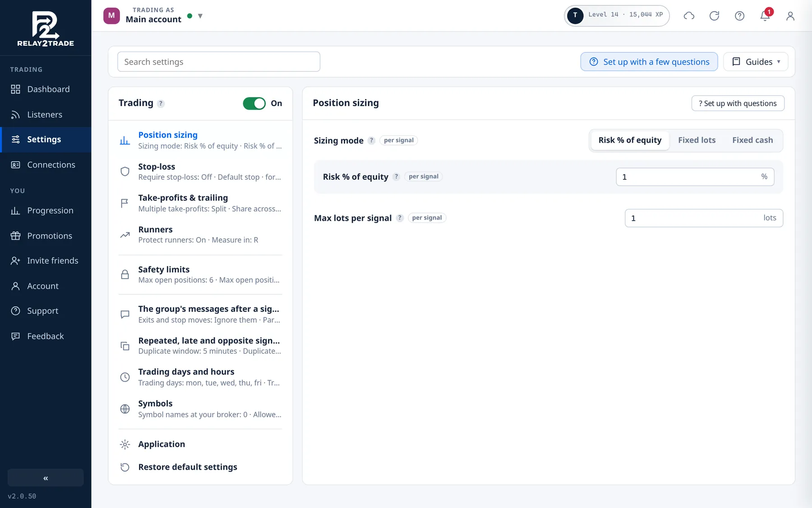812x508 pixels.
Task: Open Take-profits & trailing section
Action: click(200, 203)
